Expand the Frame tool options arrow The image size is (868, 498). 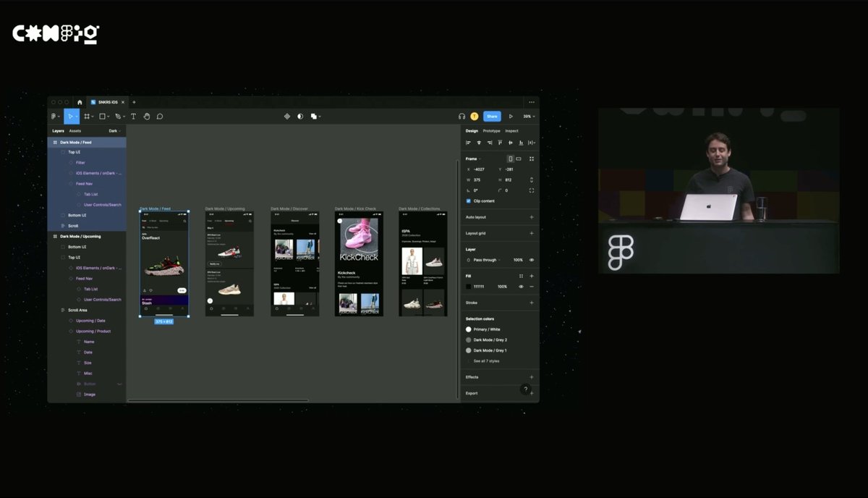click(93, 117)
